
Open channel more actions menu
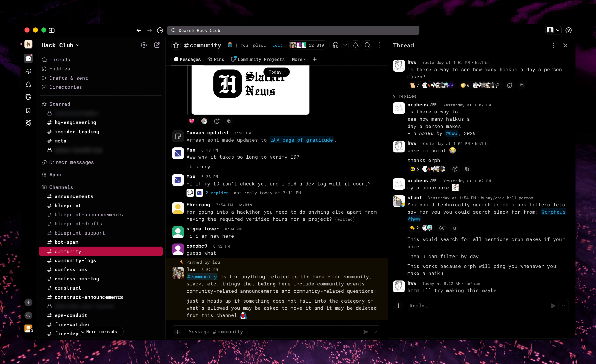point(379,45)
